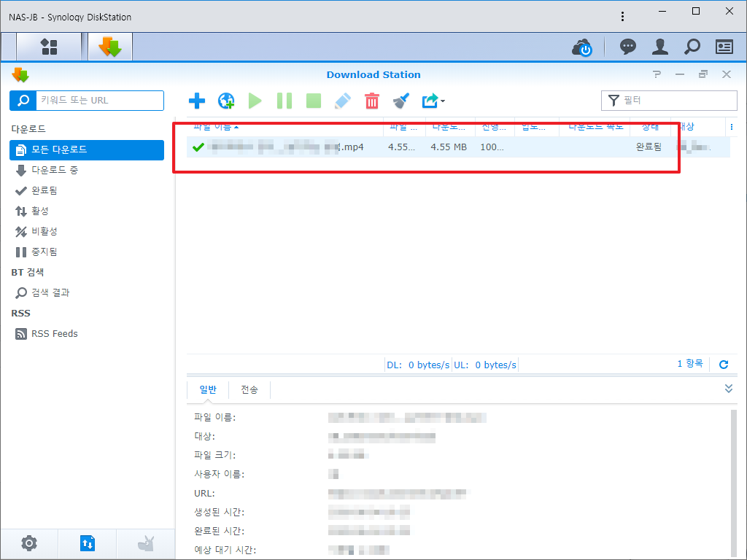Image resolution: width=747 pixels, height=560 pixels.
Task: Resume the download with the green play icon
Action: pyautogui.click(x=255, y=101)
